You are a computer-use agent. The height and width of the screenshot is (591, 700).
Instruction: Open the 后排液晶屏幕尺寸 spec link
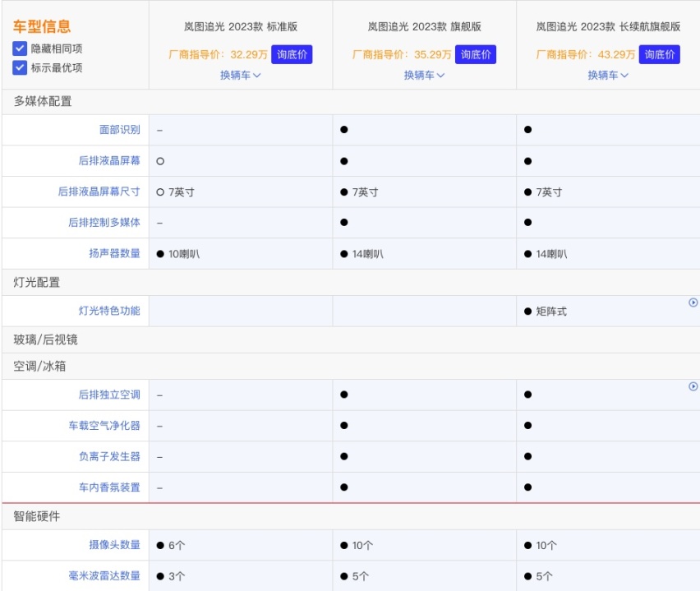[99, 192]
